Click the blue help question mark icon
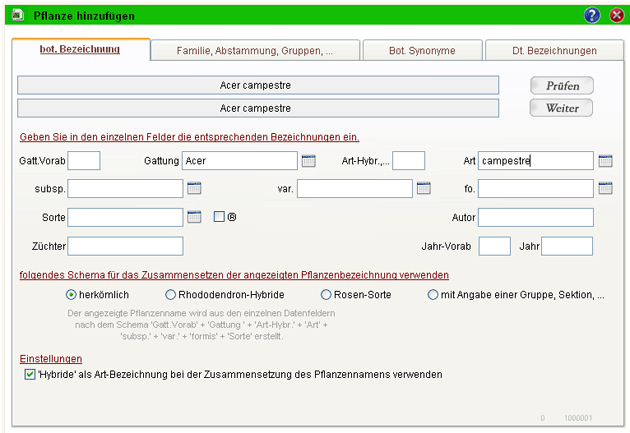Image resolution: width=630 pixels, height=433 pixels. [x=592, y=15]
